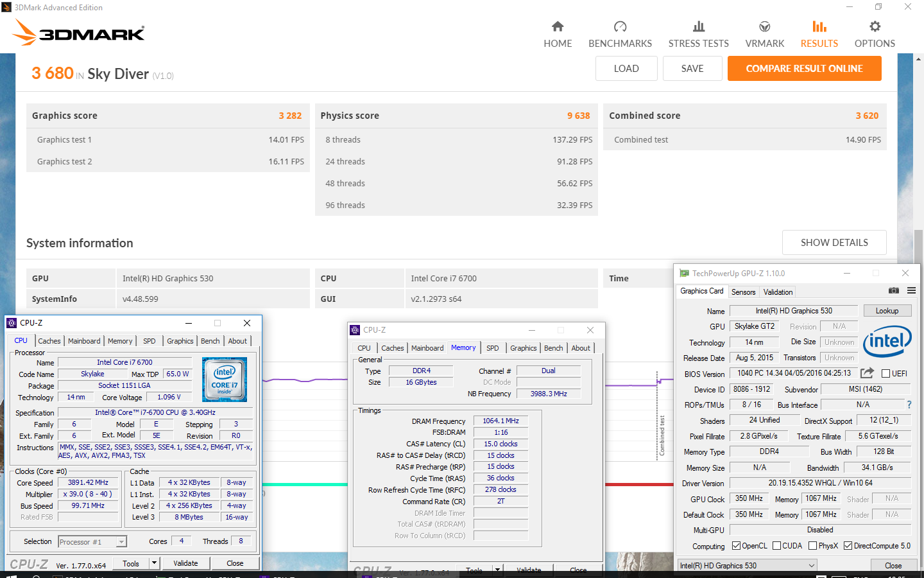Open the RESULTS section
924x578 pixels.
[x=819, y=35]
